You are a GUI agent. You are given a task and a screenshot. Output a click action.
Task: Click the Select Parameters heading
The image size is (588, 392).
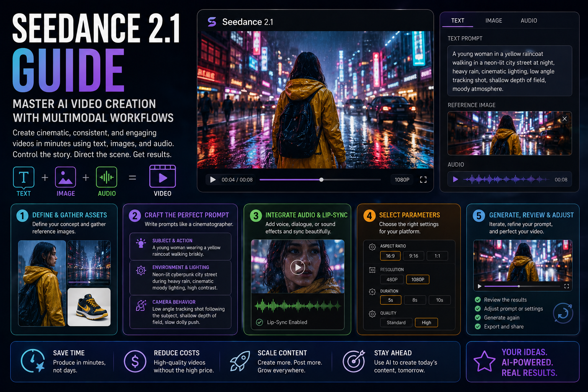410,215
